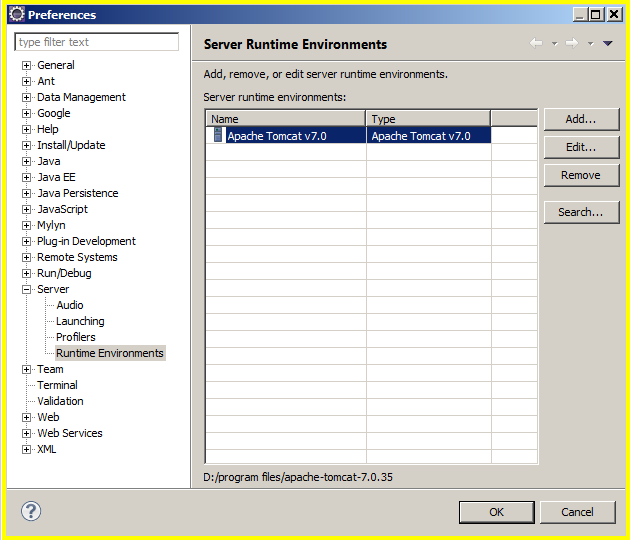Screen dimensions: 630x540
Task: Expand the Ant tree node
Action: click(x=26, y=81)
